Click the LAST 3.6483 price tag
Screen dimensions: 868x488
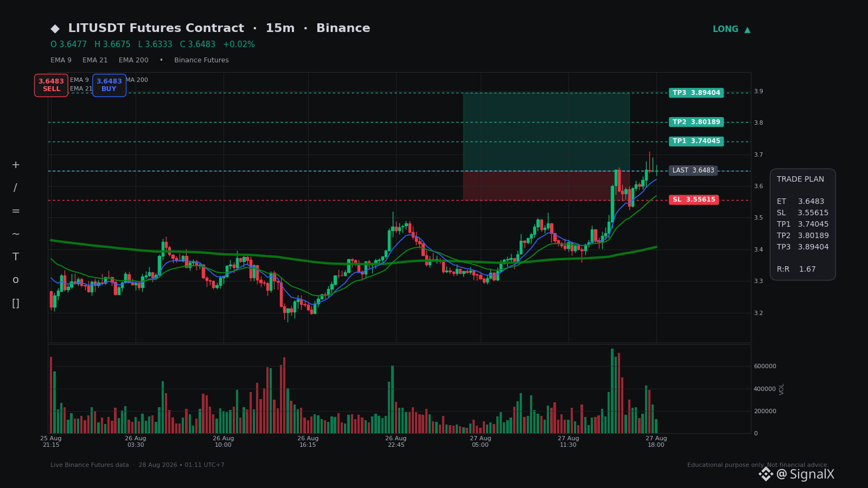pos(693,171)
